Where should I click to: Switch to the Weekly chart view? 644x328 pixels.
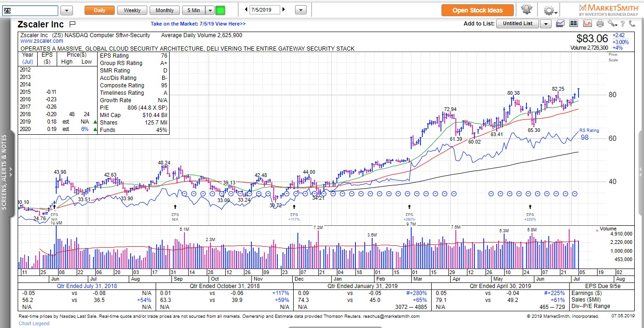(x=132, y=10)
